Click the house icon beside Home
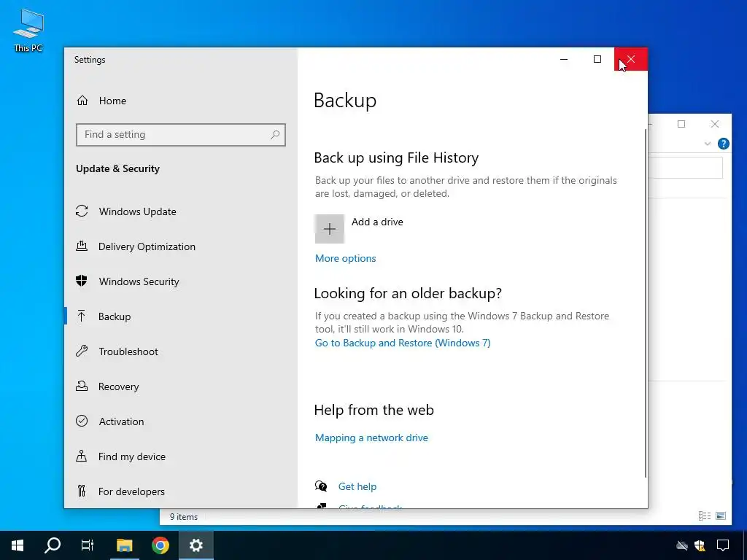747x560 pixels. (x=82, y=101)
